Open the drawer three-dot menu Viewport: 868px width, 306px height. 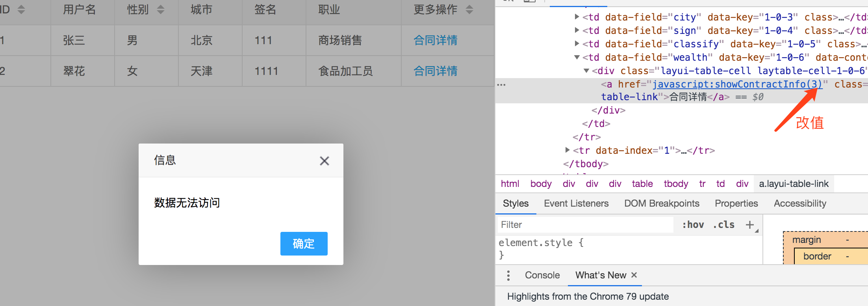(508, 275)
